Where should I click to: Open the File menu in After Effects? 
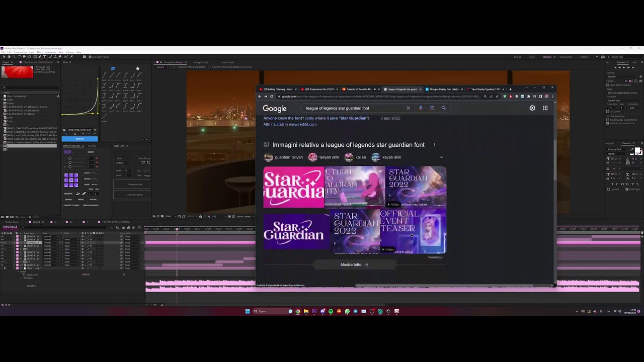coord(3,52)
